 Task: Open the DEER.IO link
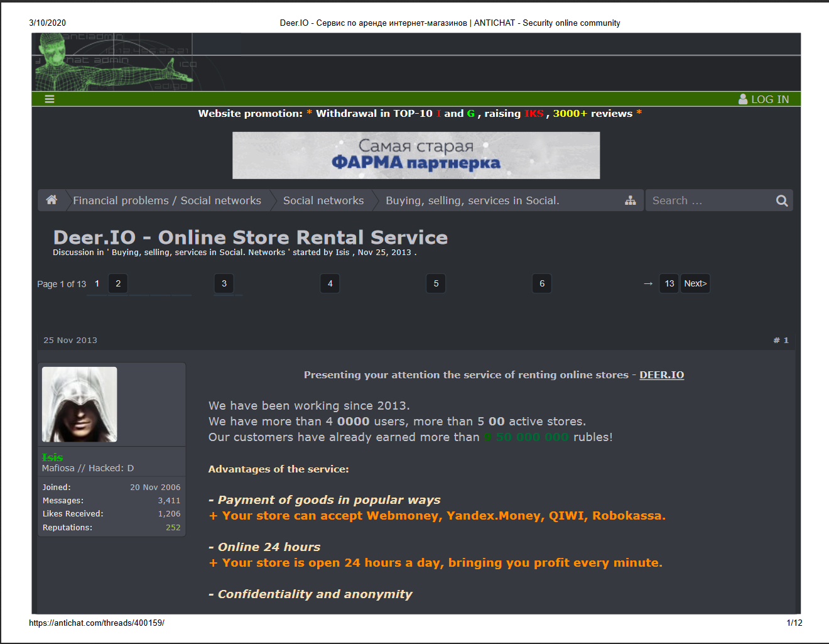[661, 375]
